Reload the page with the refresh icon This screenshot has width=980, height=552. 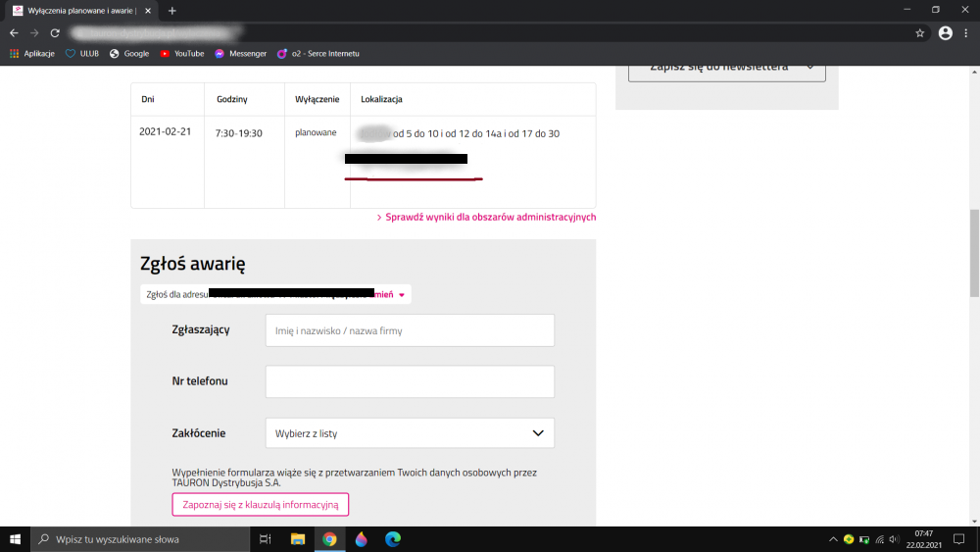point(56,32)
